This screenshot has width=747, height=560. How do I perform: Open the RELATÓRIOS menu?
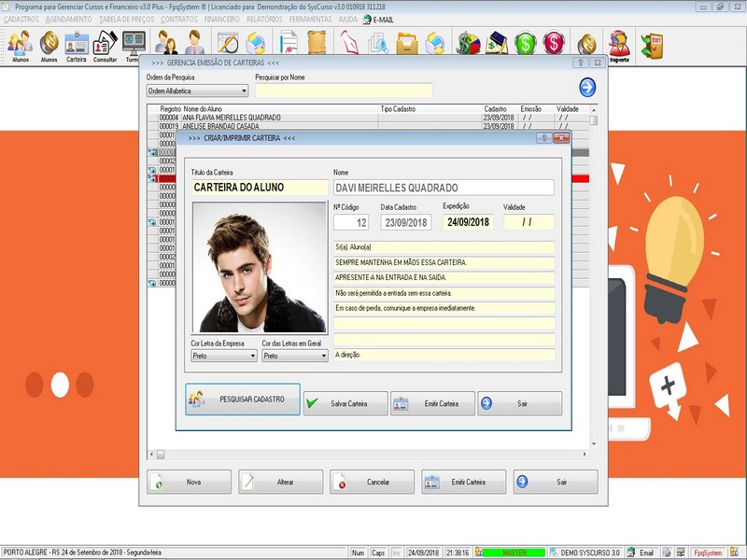[264, 20]
